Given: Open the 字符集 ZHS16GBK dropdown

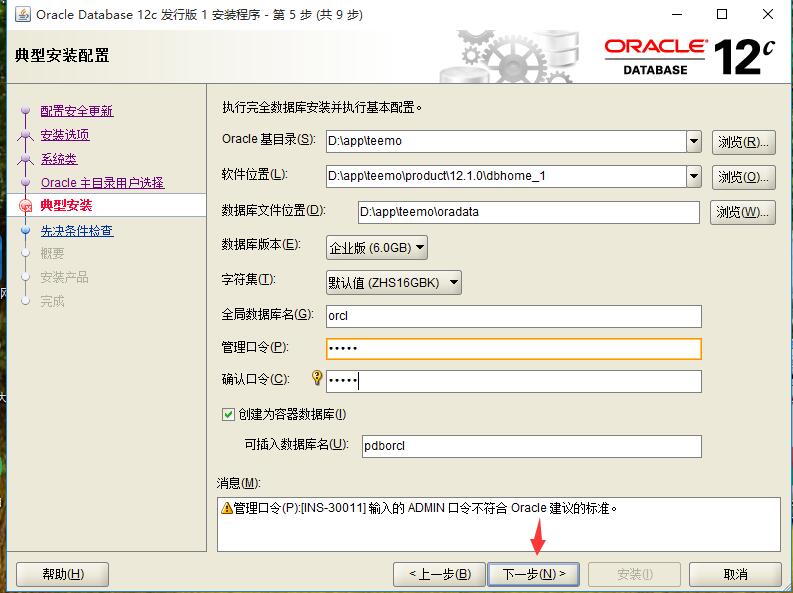Looking at the screenshot, I should [393, 283].
